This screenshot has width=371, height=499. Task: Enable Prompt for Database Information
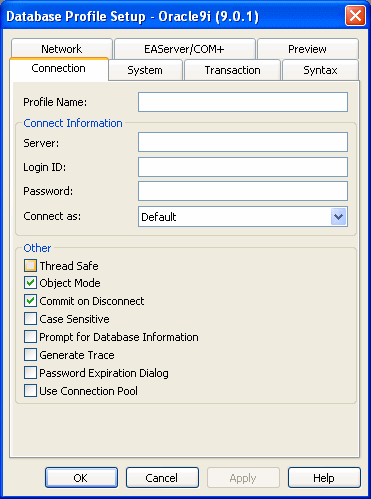30,337
